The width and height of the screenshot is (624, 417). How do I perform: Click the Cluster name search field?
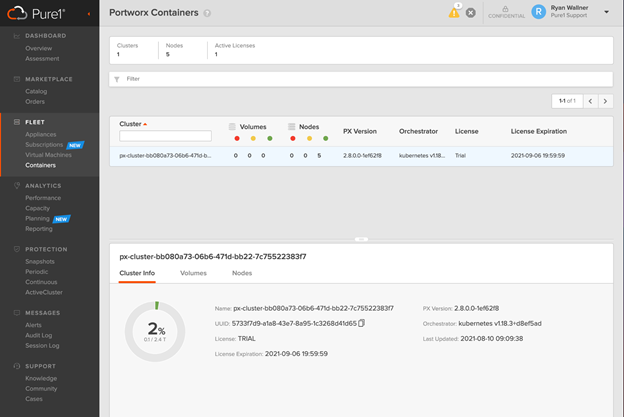165,136
